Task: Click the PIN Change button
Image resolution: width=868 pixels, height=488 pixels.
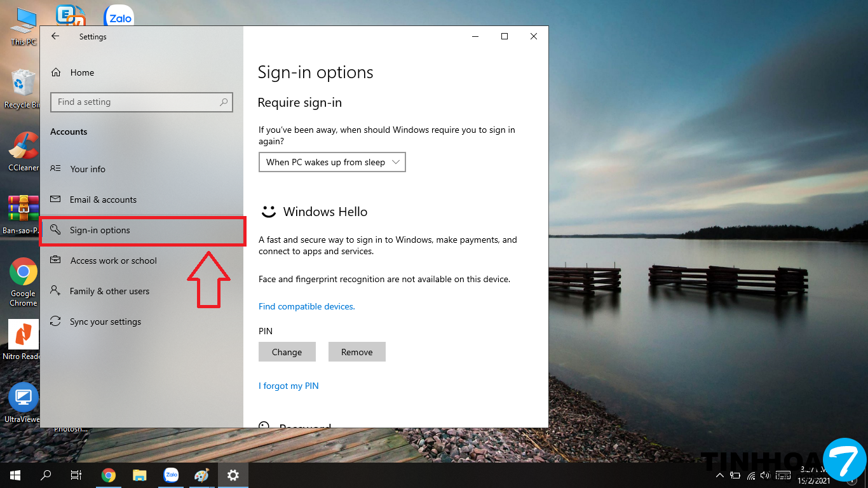Action: point(287,352)
